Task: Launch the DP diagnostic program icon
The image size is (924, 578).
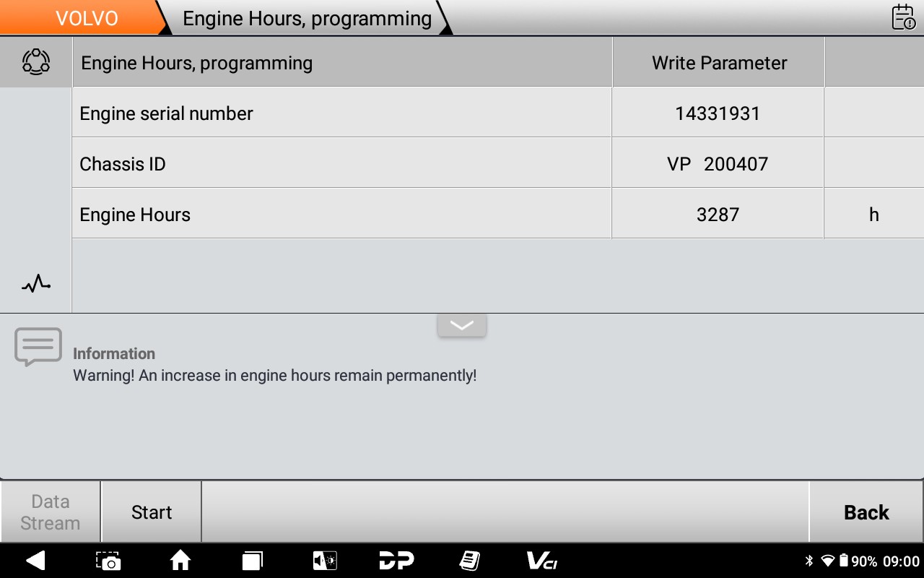Action: pyautogui.click(x=396, y=561)
